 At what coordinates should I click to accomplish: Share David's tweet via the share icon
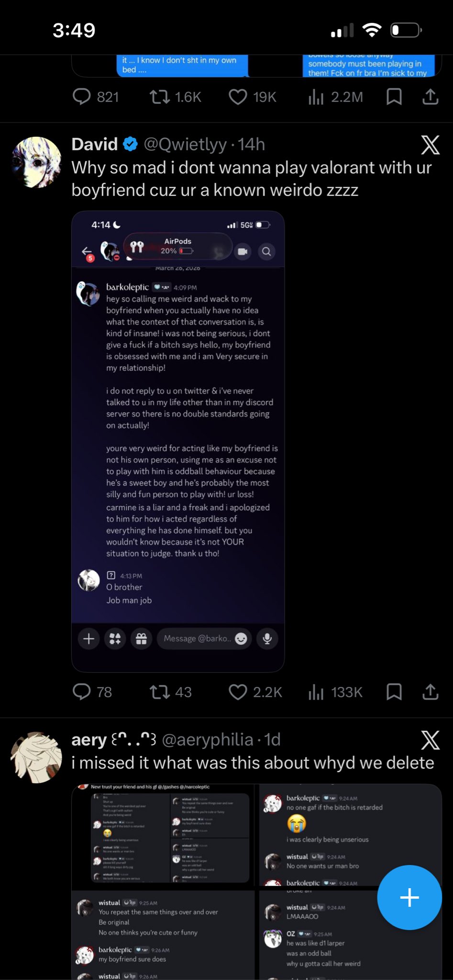click(430, 692)
